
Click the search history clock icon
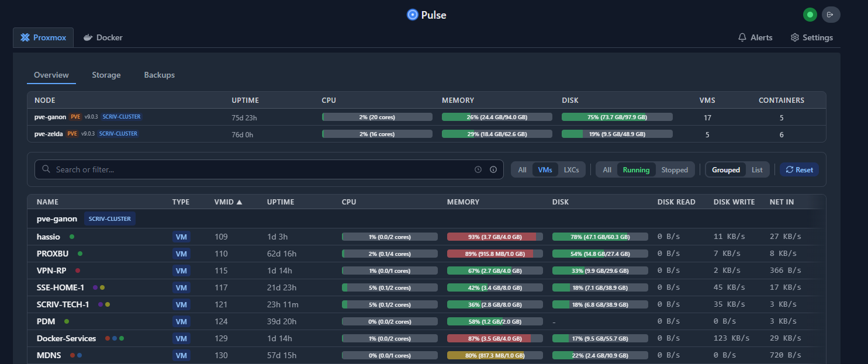478,169
